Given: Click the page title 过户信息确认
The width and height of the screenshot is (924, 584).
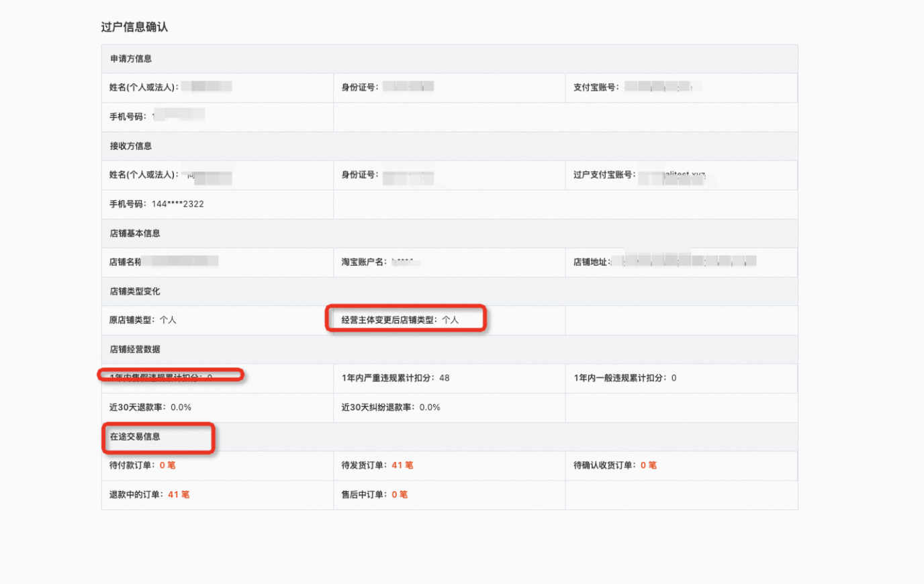Looking at the screenshot, I should pyautogui.click(x=134, y=27).
